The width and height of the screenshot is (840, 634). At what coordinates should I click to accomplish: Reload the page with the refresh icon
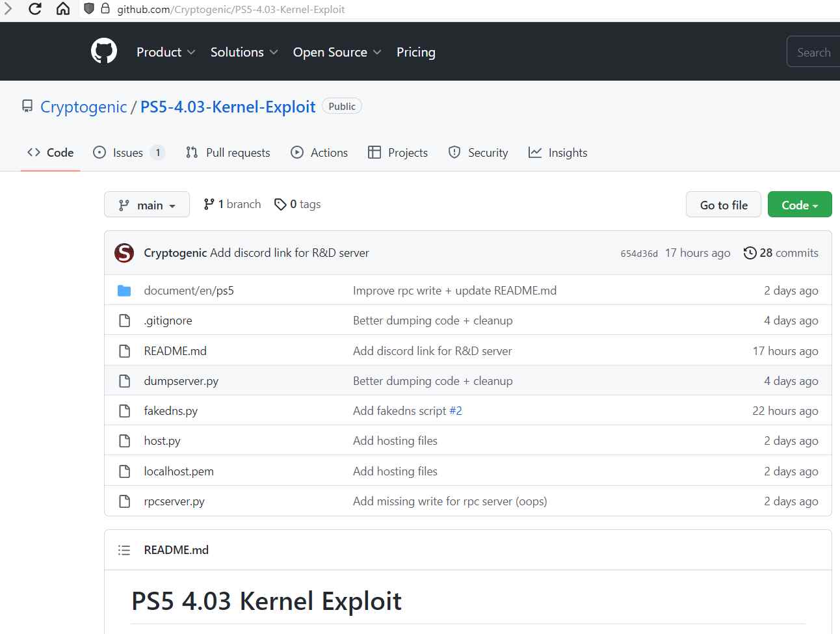(35, 9)
